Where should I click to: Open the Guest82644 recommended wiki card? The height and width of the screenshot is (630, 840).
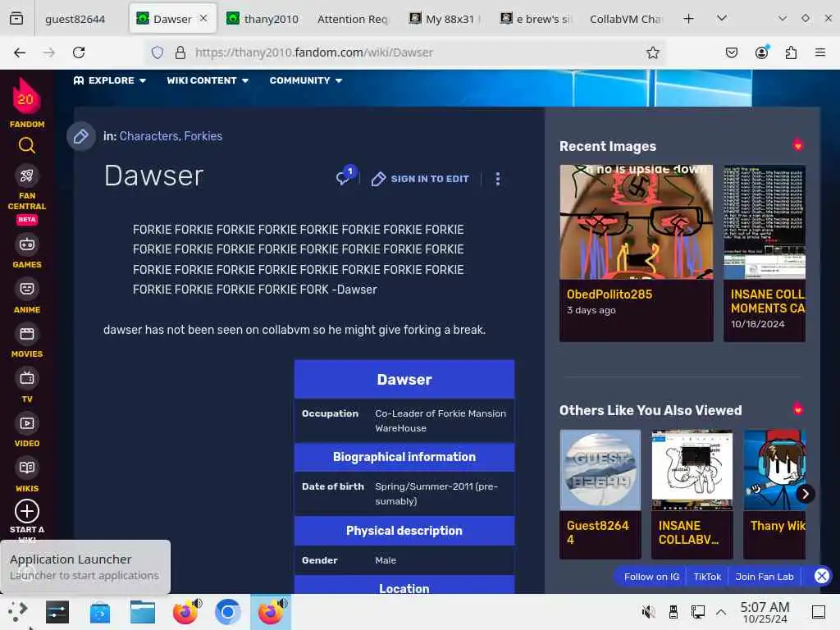pos(600,494)
